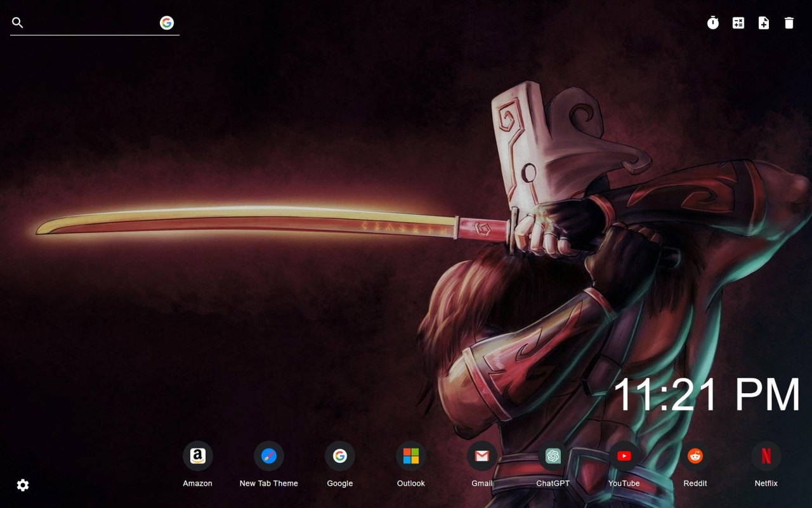Screen dimensions: 812x508
Task: Click the search magnifier icon
Action: (x=18, y=23)
